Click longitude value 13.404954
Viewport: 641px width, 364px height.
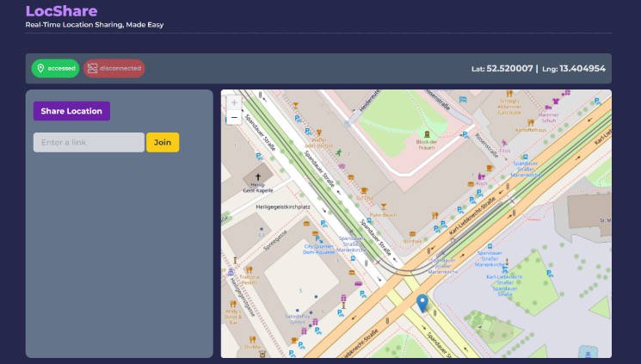click(x=582, y=68)
